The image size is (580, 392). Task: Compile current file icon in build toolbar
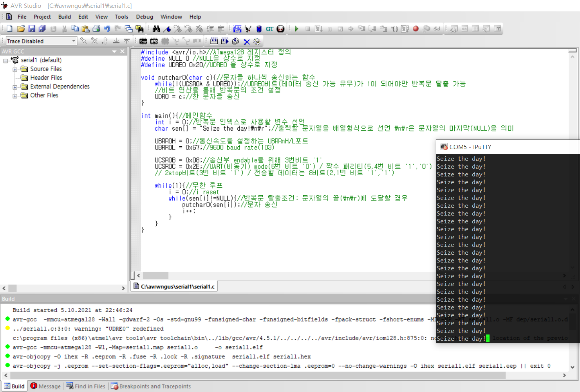click(235, 41)
